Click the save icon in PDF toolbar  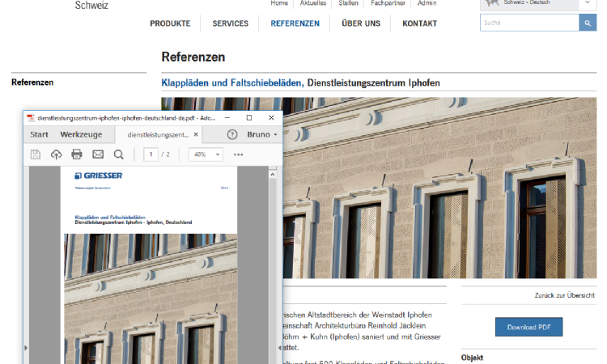pos(36,154)
